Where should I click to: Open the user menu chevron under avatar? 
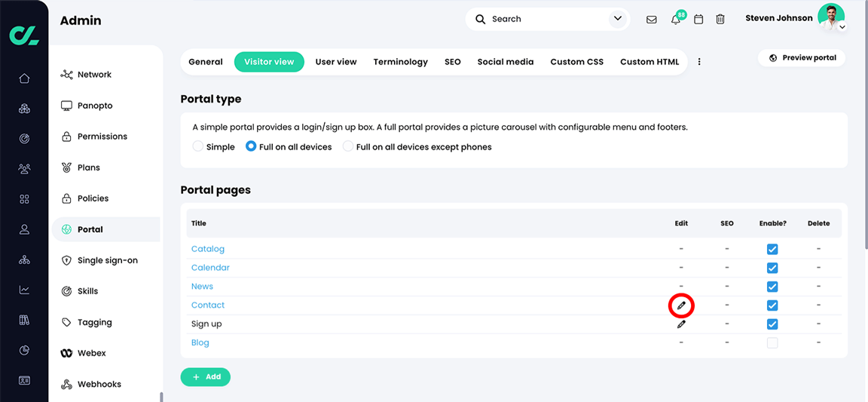[x=842, y=27]
